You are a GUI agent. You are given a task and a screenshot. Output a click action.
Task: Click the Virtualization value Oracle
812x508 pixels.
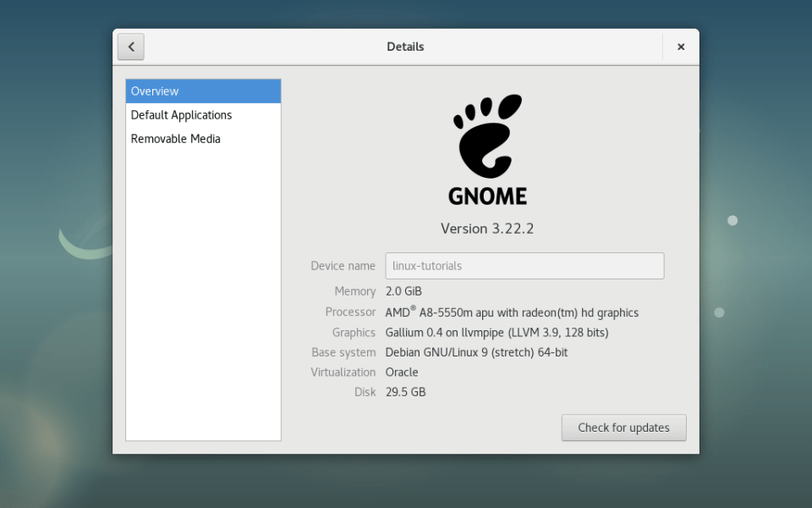(402, 372)
